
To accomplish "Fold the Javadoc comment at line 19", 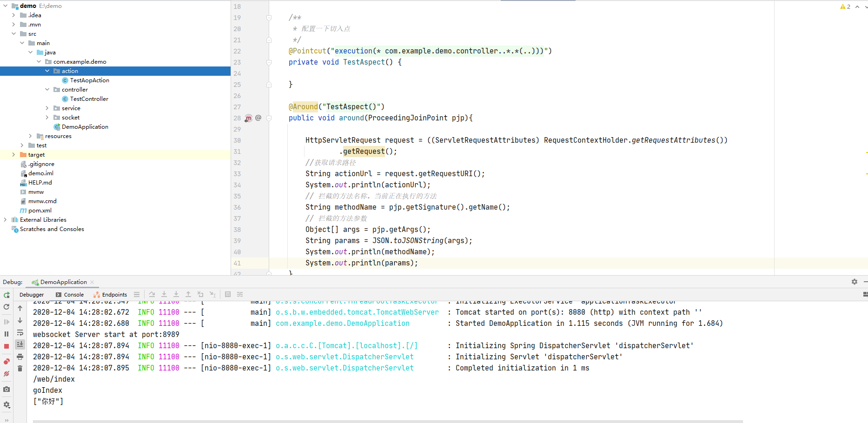I will 269,18.
